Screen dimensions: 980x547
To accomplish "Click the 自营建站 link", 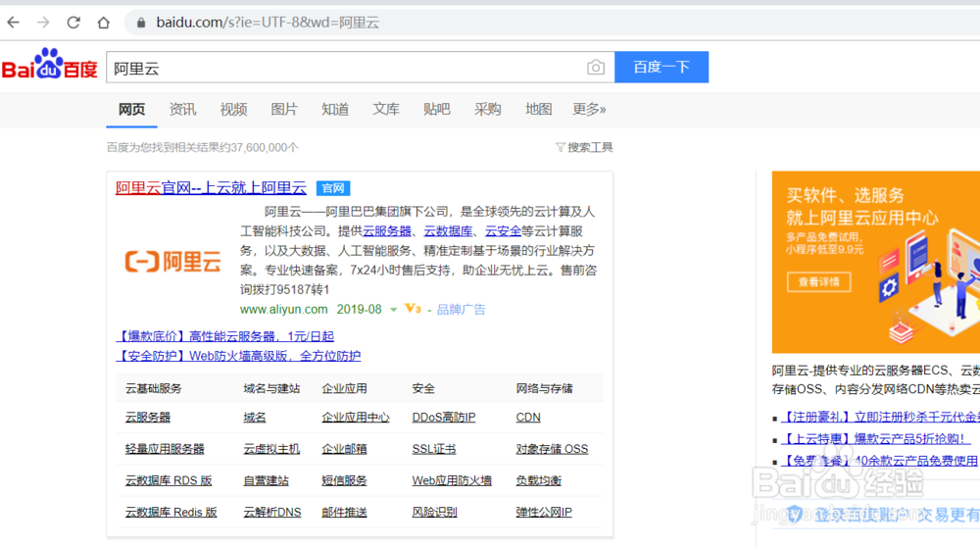I will 267,480.
